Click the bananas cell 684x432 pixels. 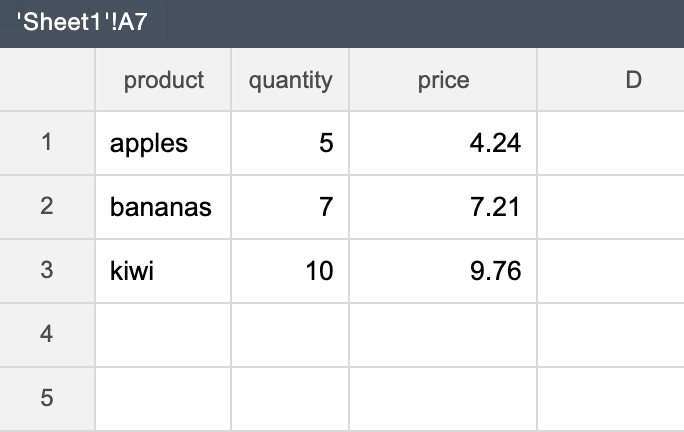163,207
